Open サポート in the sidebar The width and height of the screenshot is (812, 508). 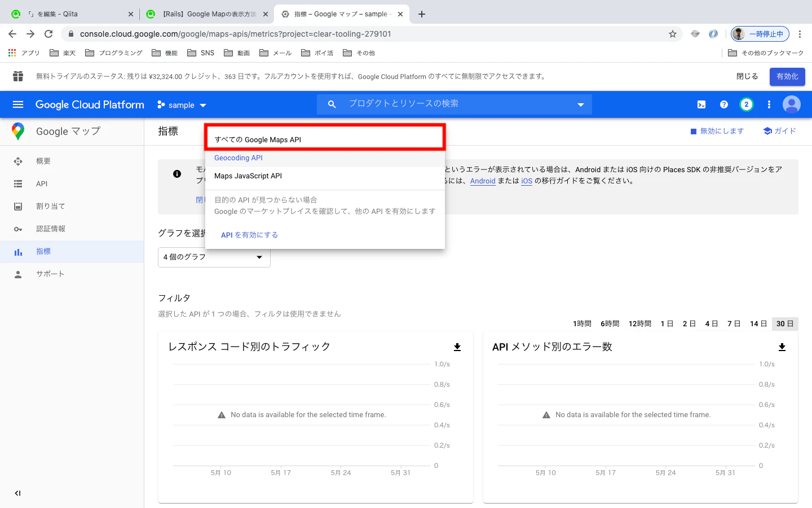(x=72, y=274)
